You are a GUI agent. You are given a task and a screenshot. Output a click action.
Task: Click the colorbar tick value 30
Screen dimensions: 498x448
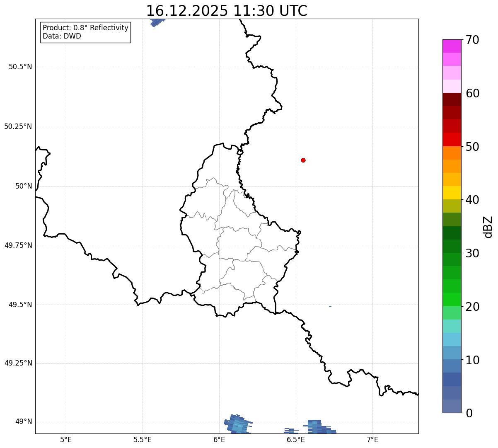(472, 253)
